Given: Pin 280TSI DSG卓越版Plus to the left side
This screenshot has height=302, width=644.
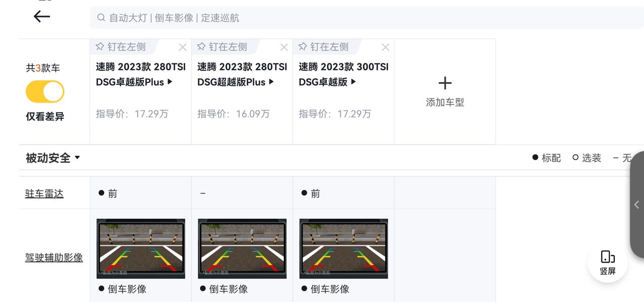Looking at the screenshot, I should pyautogui.click(x=121, y=47).
